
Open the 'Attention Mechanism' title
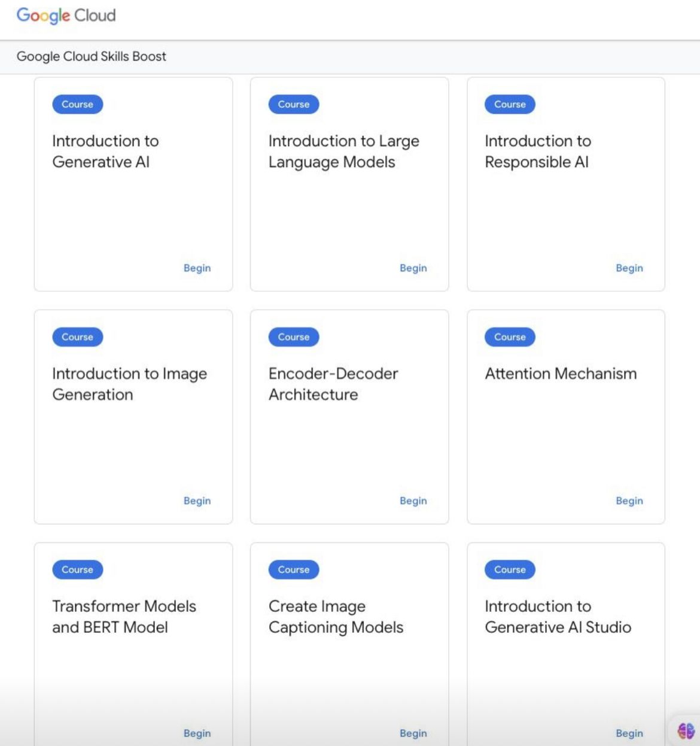(x=561, y=374)
